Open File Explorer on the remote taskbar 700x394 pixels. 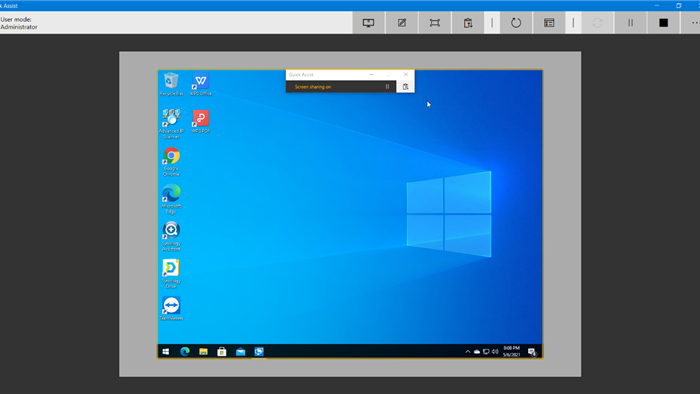tap(203, 352)
